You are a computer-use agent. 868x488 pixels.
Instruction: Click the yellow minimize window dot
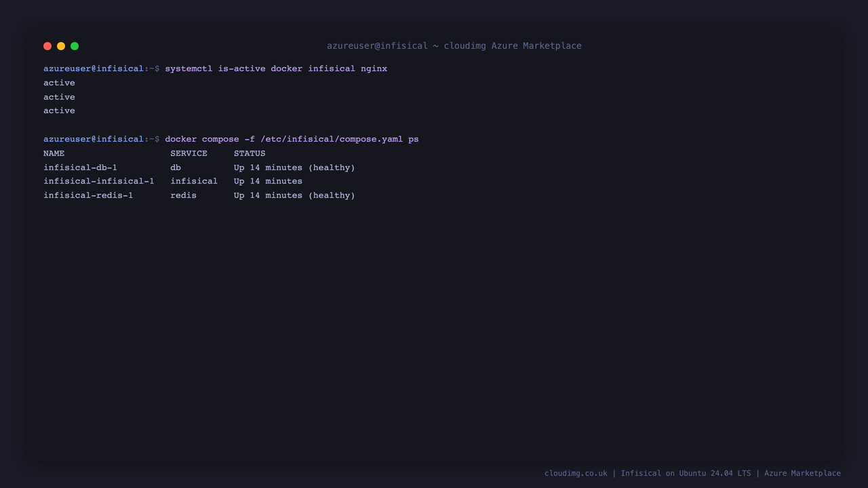tap(61, 46)
